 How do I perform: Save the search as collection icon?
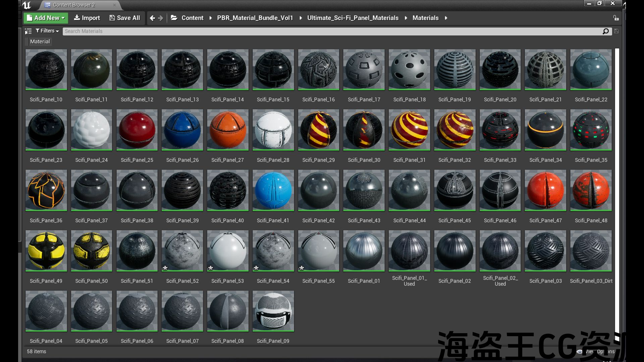616,31
